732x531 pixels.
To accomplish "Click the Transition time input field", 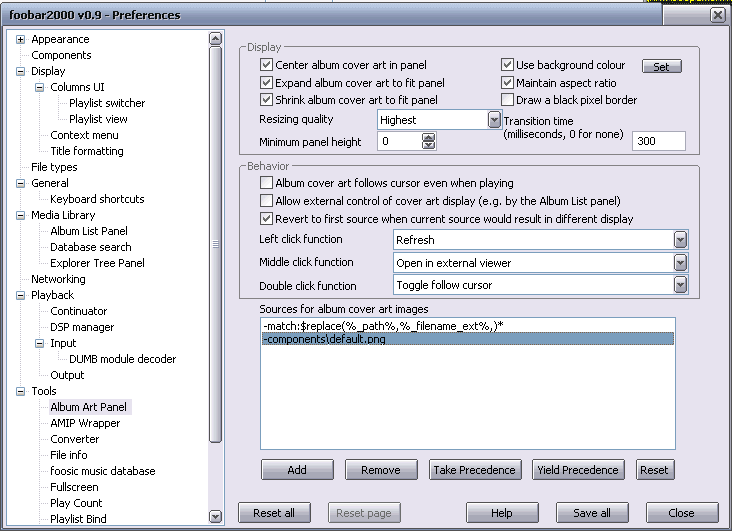I will (x=658, y=142).
